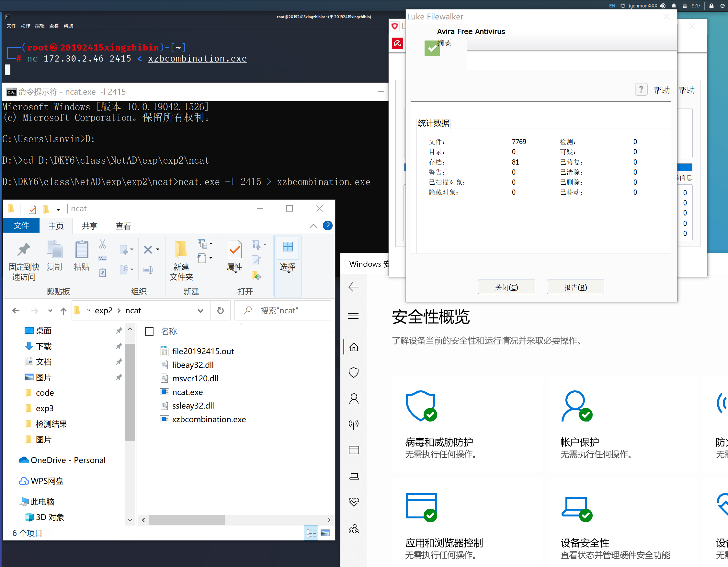Click the pin to Quick access icon
The width and height of the screenshot is (728, 567).
coord(24,249)
